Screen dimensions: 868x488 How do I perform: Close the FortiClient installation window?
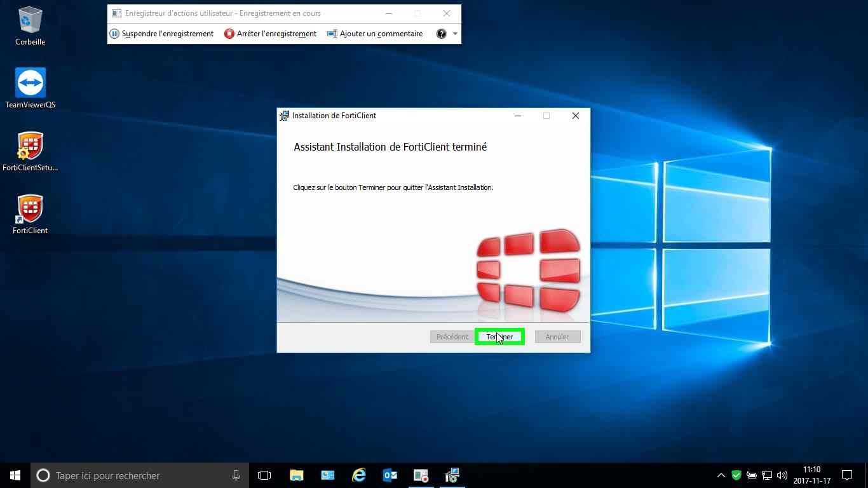point(576,116)
